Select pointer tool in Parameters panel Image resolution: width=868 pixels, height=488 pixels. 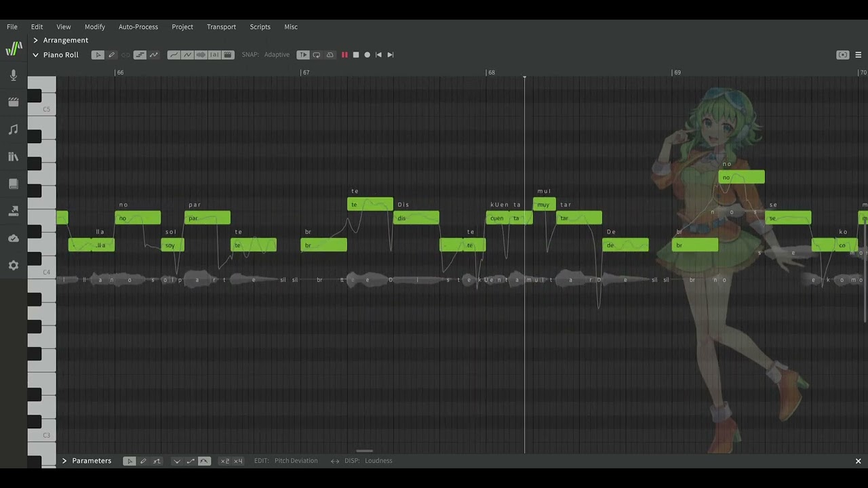[x=130, y=461]
